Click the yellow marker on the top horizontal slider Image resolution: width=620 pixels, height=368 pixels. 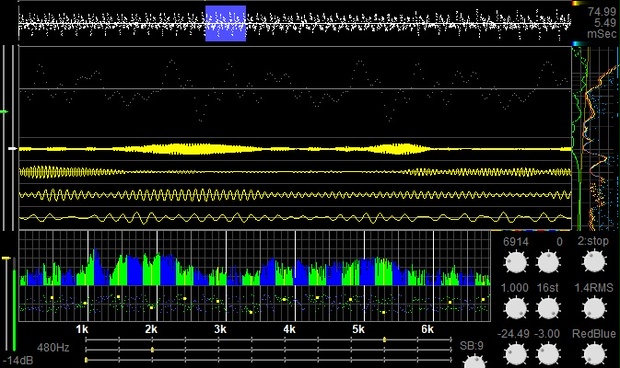pyautogui.click(x=384, y=340)
